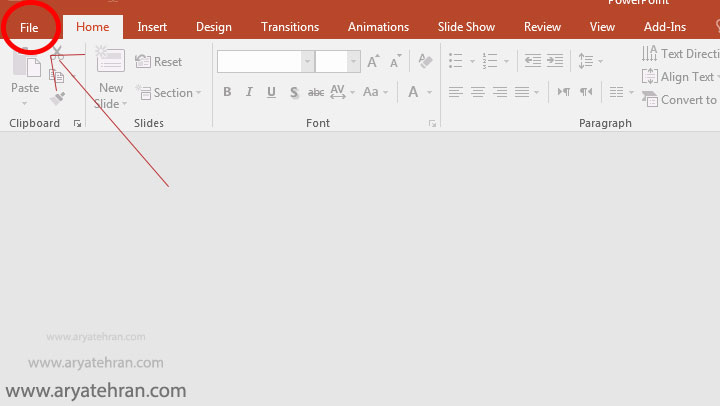
Task: Click the New Slide icon
Action: point(110,62)
